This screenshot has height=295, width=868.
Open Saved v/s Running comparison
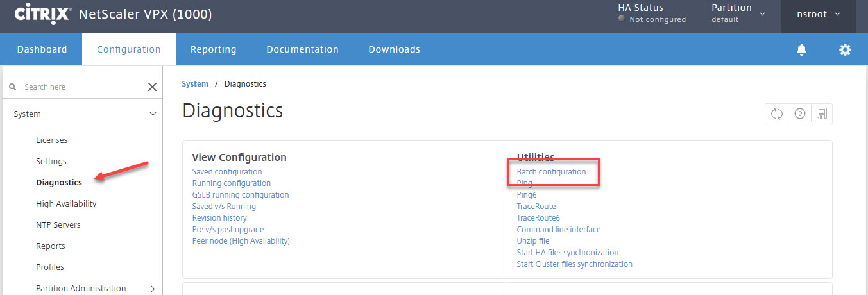224,206
